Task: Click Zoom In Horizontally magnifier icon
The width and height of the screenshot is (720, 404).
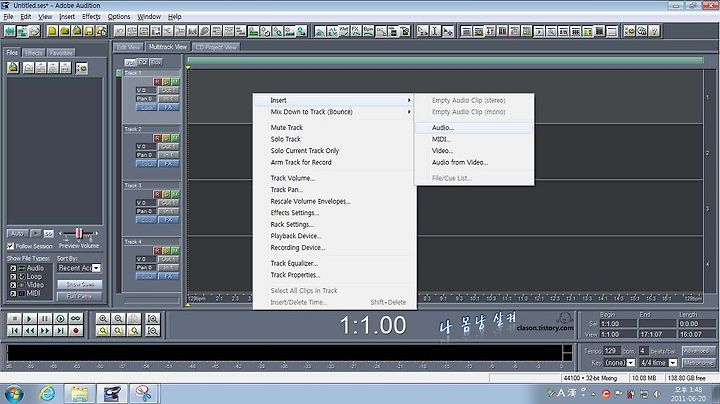Action: [103, 318]
